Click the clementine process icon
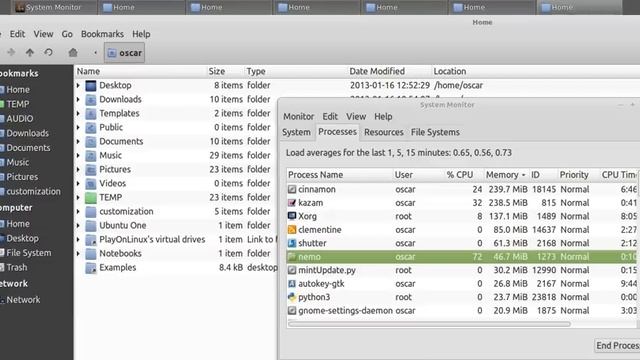 pyautogui.click(x=292, y=230)
